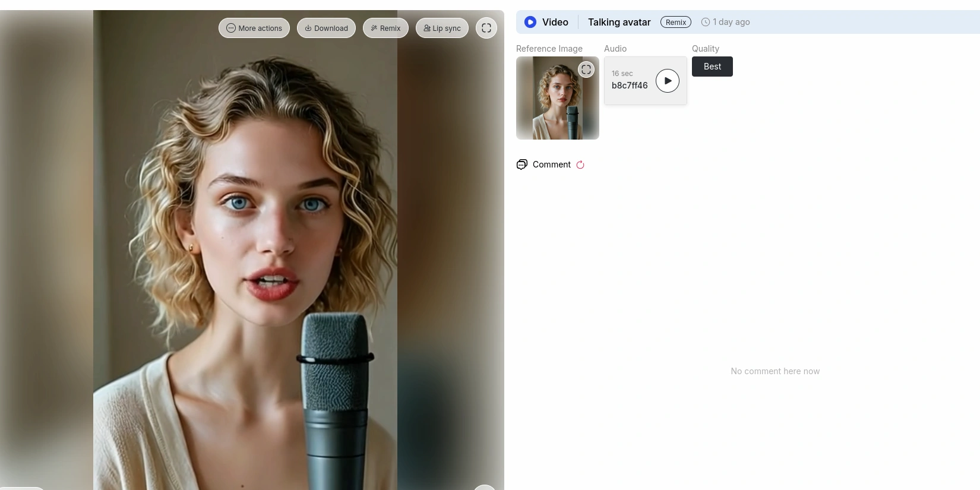Click the Video title text
Image resolution: width=980 pixels, height=490 pixels.
555,22
